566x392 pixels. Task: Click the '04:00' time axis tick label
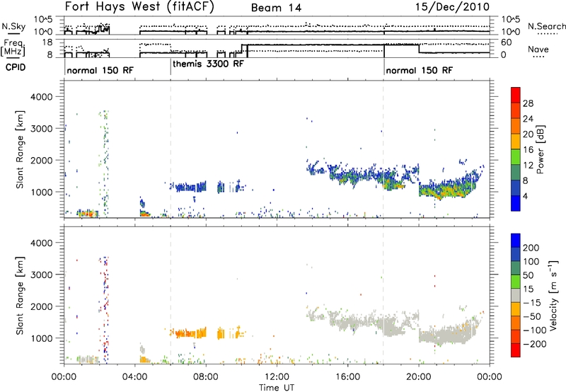click(x=135, y=377)
